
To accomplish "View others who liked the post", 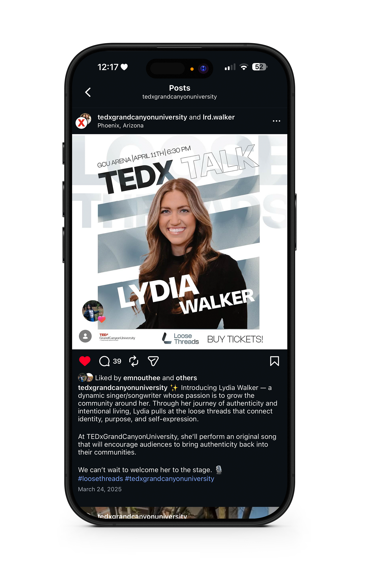I will click(186, 378).
